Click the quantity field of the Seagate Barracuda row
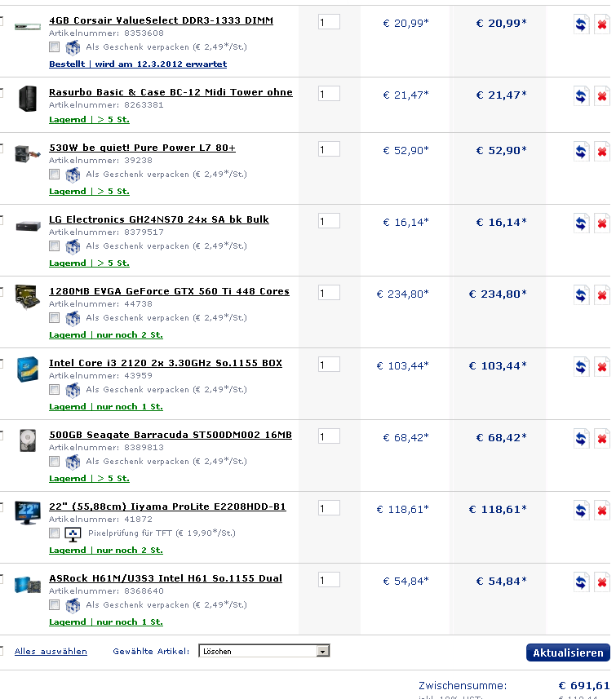 pyautogui.click(x=329, y=436)
